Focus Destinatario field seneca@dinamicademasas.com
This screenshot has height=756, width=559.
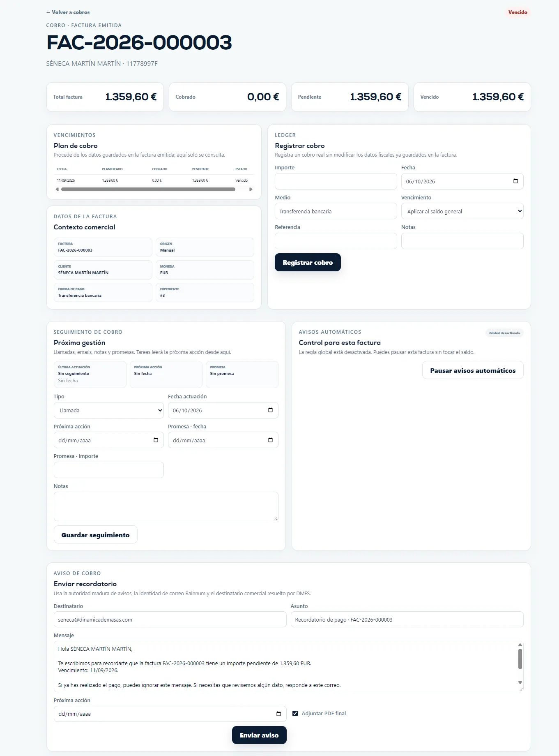click(x=170, y=620)
